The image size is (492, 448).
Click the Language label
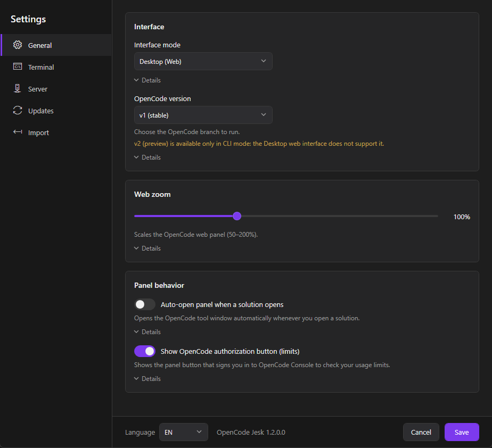point(140,433)
